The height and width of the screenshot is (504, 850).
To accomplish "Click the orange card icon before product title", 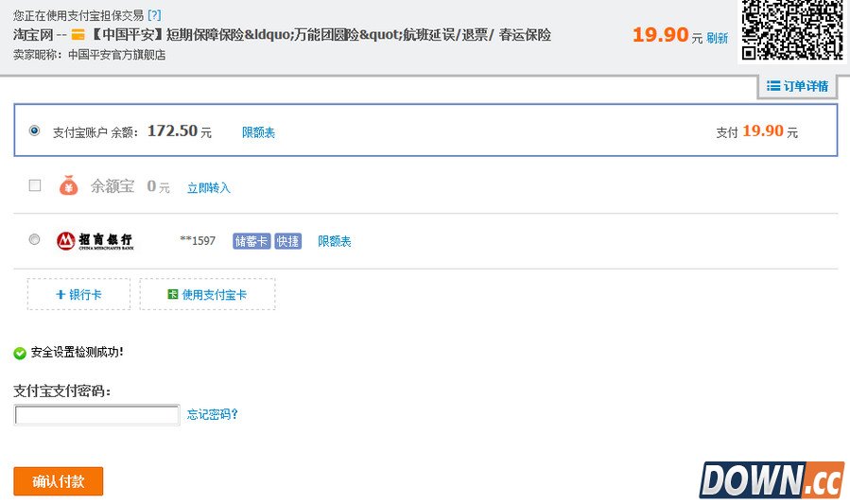I will (78, 35).
